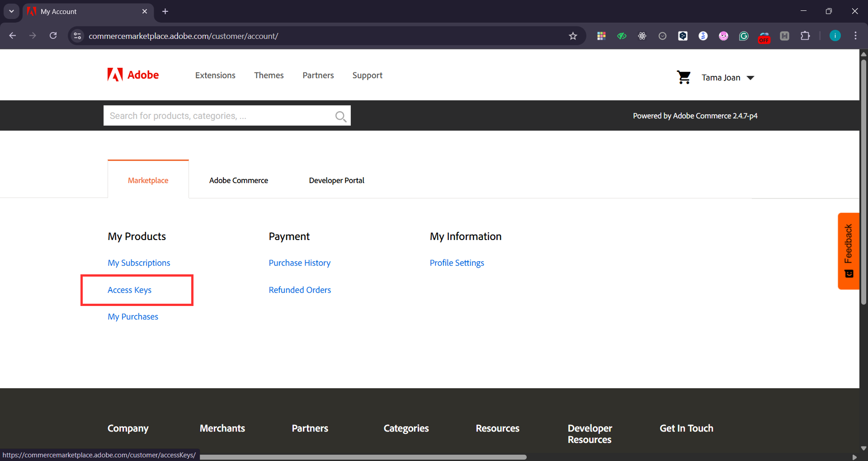View site information icon in address bar
The height and width of the screenshot is (461, 868).
coord(78,36)
